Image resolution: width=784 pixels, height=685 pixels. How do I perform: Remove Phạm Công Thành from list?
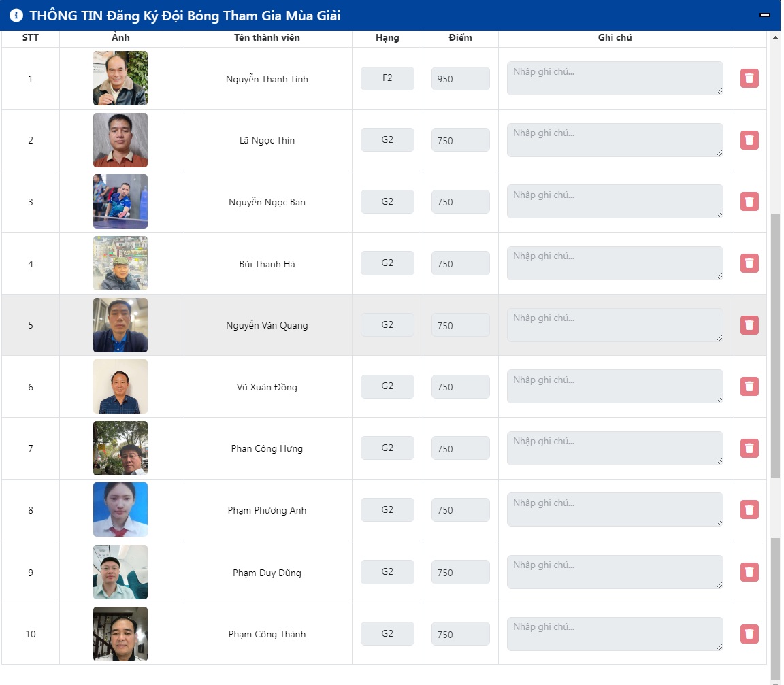749,633
